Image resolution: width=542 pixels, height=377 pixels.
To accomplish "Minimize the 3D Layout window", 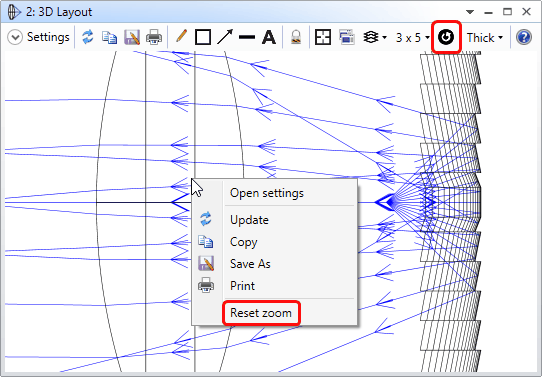I will (488, 12).
